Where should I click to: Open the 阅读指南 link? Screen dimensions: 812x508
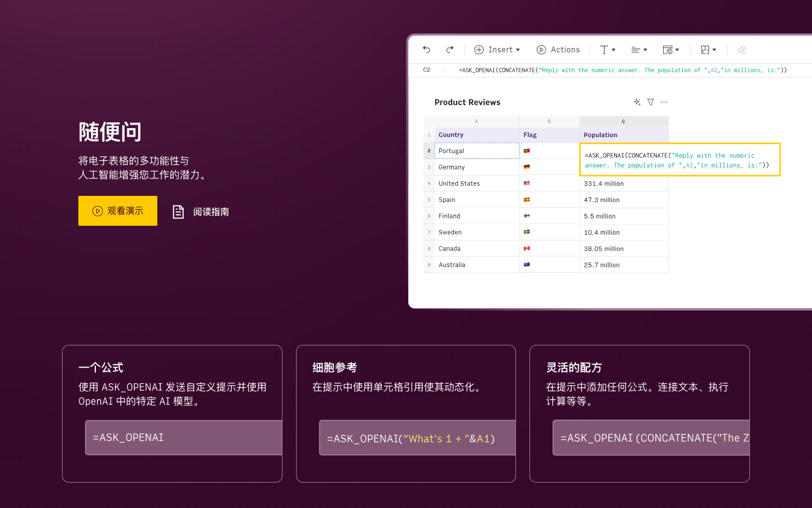point(211,211)
